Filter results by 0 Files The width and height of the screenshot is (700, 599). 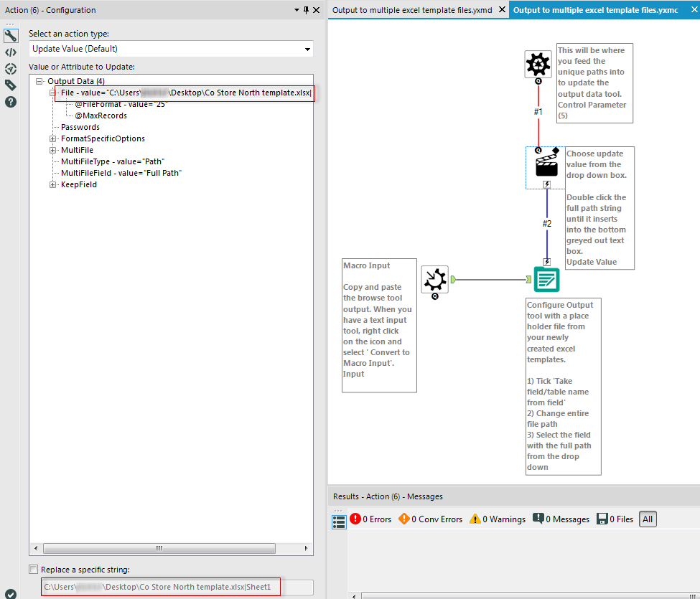pyautogui.click(x=615, y=519)
